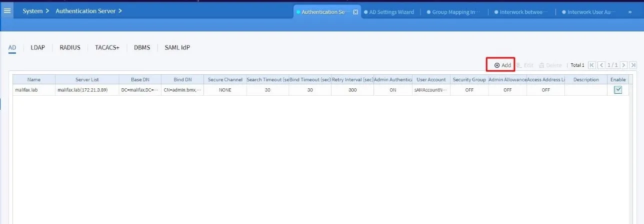Screen dimensions: 644x224
Task: Click the greyed-out Edit button
Action: coord(525,65)
